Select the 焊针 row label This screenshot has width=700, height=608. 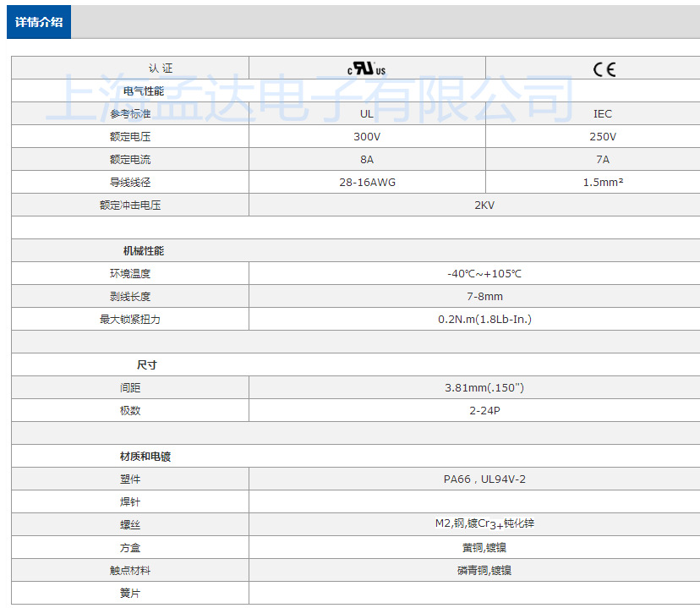[x=130, y=501]
